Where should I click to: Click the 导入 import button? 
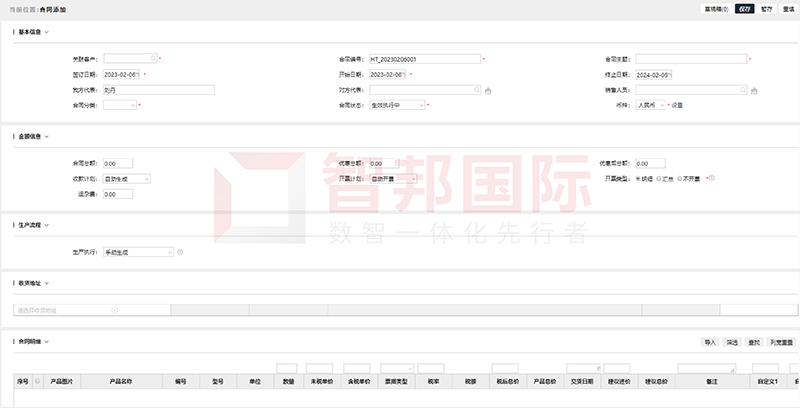click(x=710, y=342)
